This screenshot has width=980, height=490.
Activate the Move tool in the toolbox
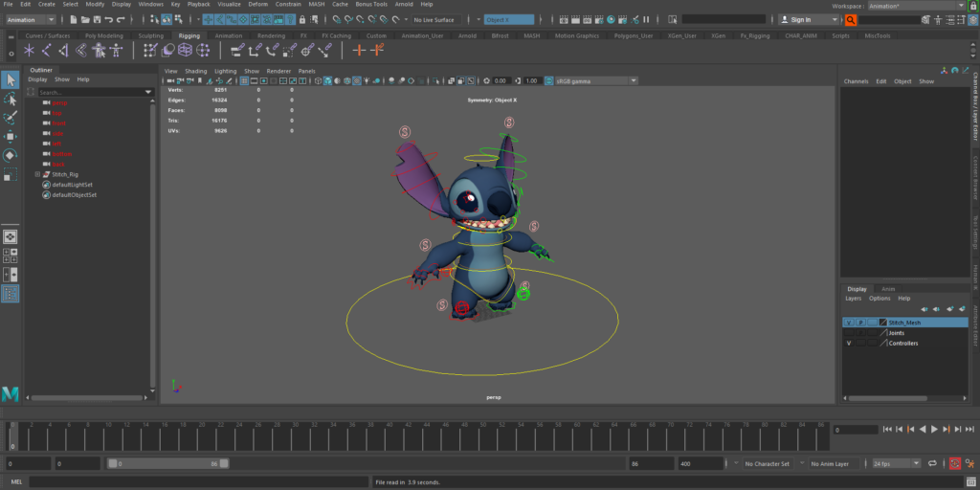11,136
